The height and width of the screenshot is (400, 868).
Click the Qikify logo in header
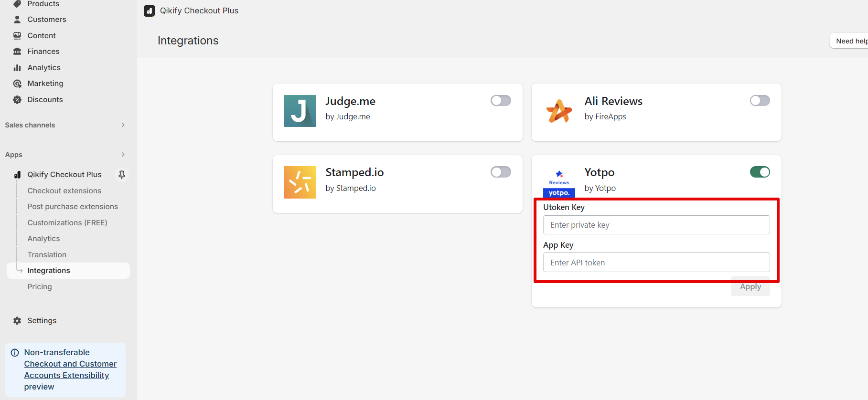pos(150,11)
